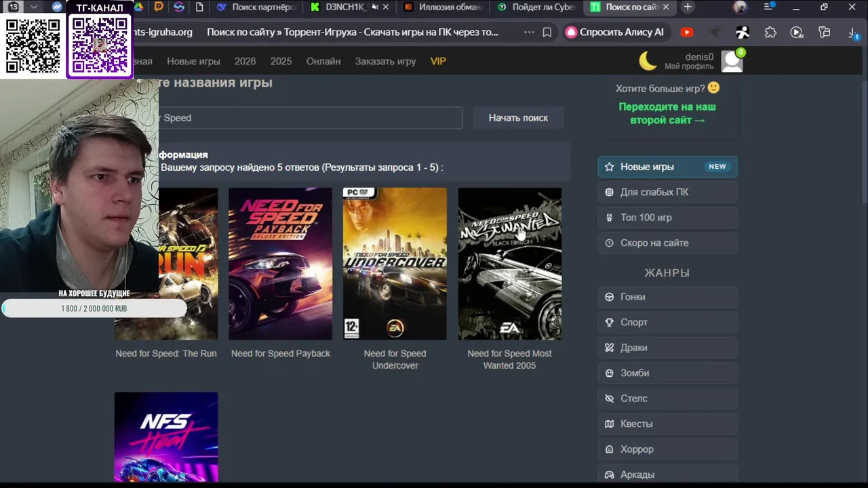This screenshot has height=488, width=868.
Task: Open Need for Speed: The Run title link
Action: [166, 354]
